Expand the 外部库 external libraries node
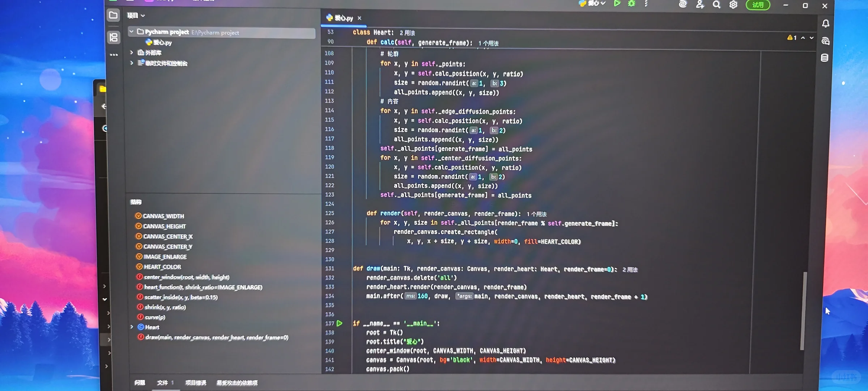The height and width of the screenshot is (391, 868). (132, 52)
